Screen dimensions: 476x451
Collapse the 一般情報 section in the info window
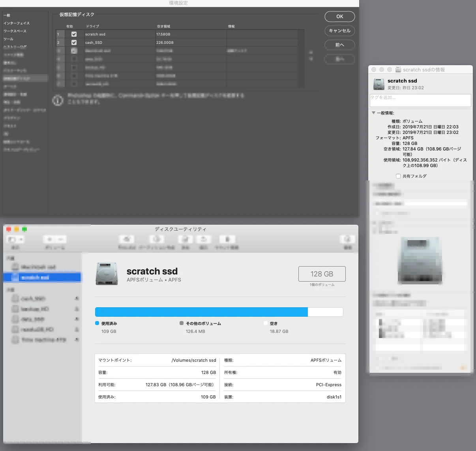click(373, 113)
